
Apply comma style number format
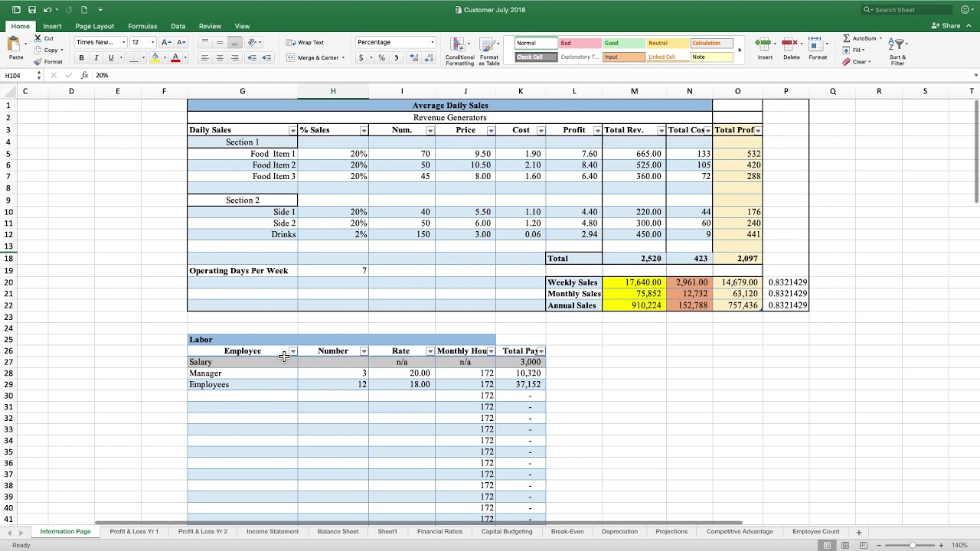click(396, 57)
